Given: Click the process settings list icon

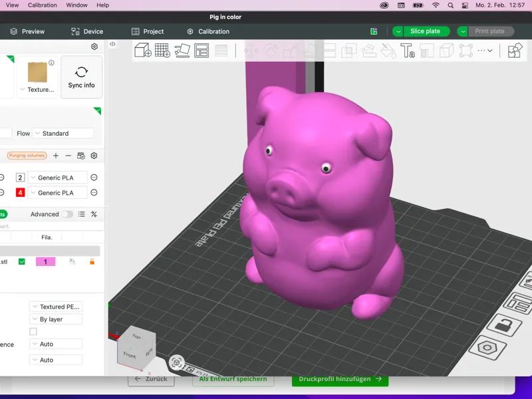Looking at the screenshot, I should point(81,214).
